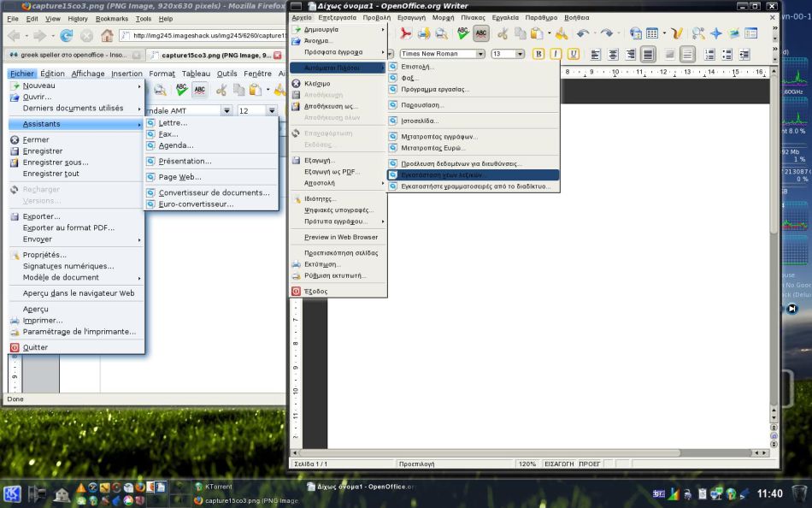Open the Data Sources icon in Writer toolbar
Viewport: 812px width, 508px height.
click(751, 33)
